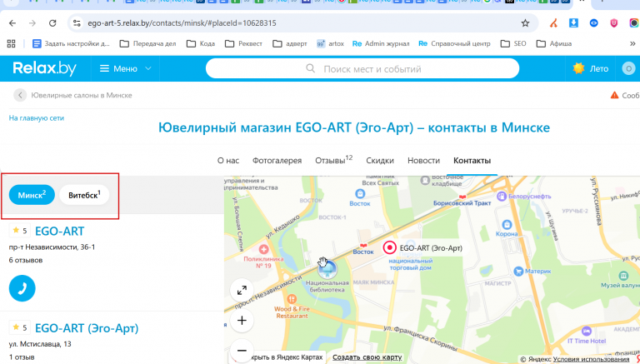Viewport: 640px width, 364px height.
Task: Click the Борисовский Тракт metro marker
Action: tap(462, 197)
